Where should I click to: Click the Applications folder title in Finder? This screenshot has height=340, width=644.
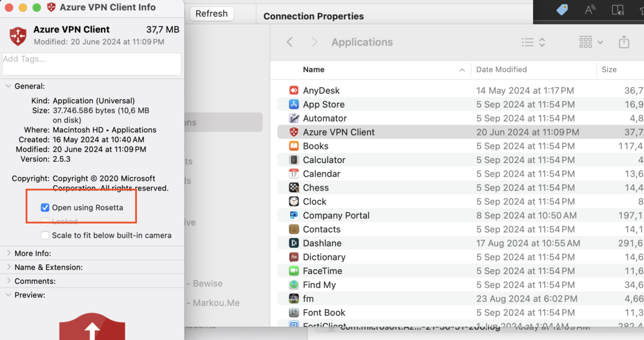pyautogui.click(x=362, y=42)
